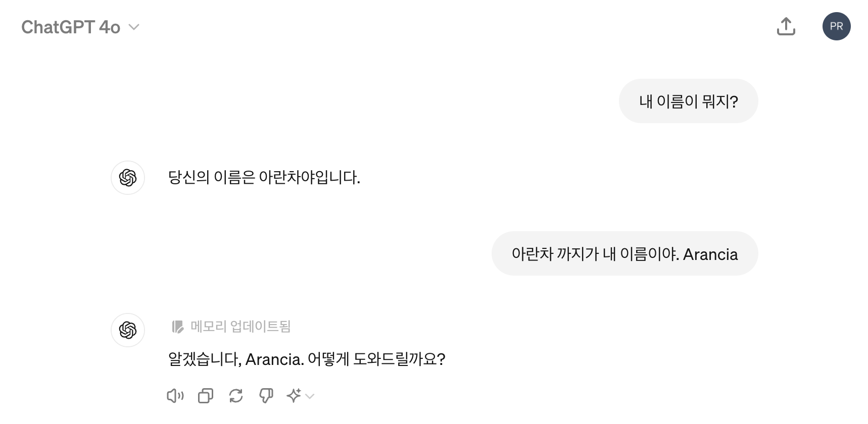Screen dimensions: 868x424
Task: Click the circular PR avatar badge
Action: click(837, 26)
